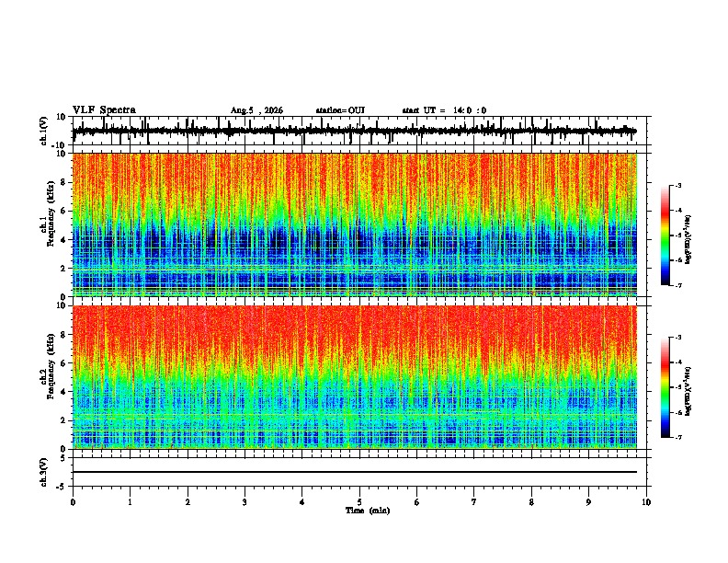Click the "-7" label on ch.2 color bar

click(677, 438)
